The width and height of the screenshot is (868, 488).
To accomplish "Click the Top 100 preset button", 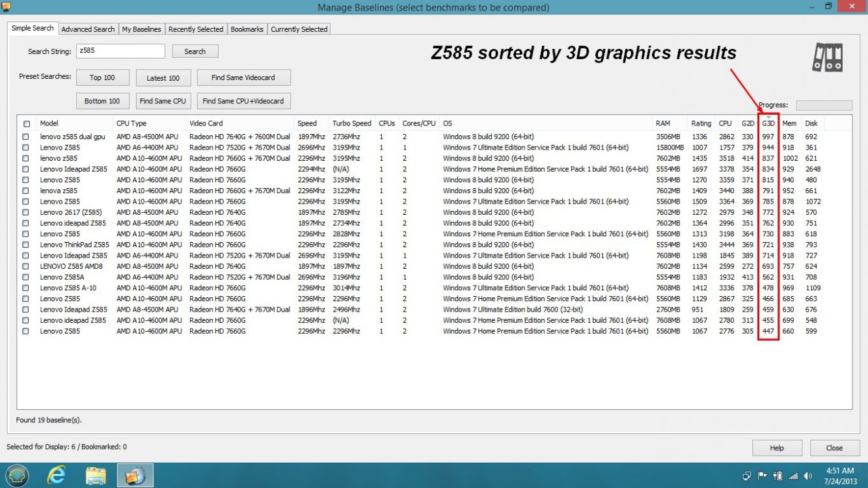I will pos(102,77).
